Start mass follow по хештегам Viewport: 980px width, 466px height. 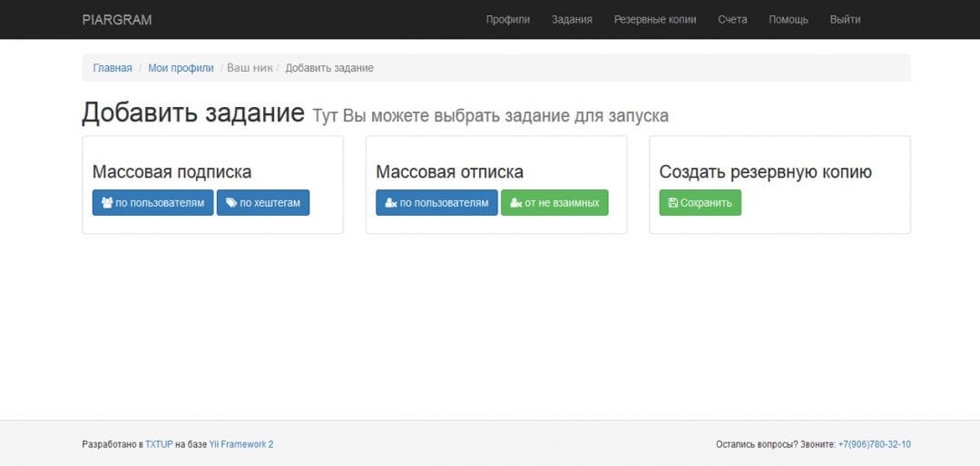click(x=263, y=202)
